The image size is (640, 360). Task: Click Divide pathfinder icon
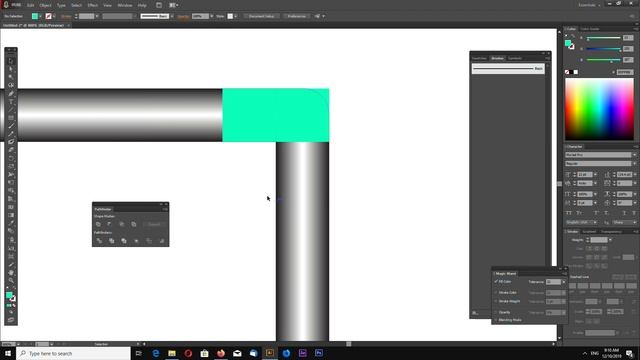[99, 241]
